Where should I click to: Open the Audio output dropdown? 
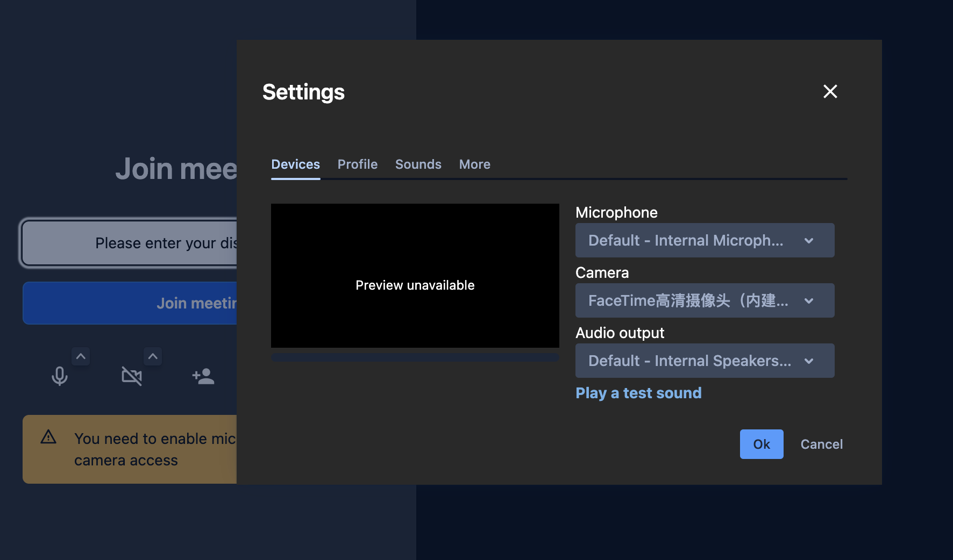pos(705,361)
